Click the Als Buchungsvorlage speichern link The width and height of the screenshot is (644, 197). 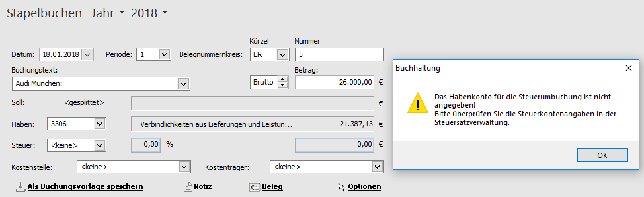pos(85,187)
